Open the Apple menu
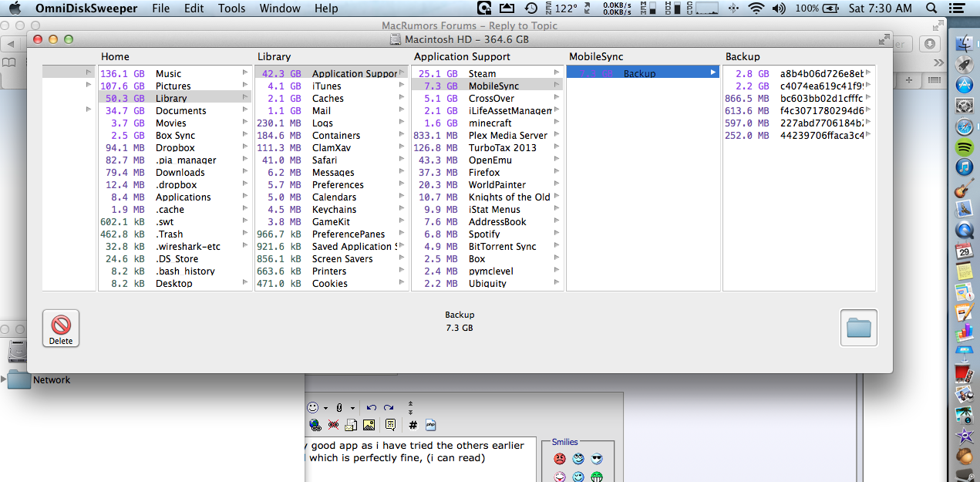Screen dimensions: 980x482 [x=15, y=8]
